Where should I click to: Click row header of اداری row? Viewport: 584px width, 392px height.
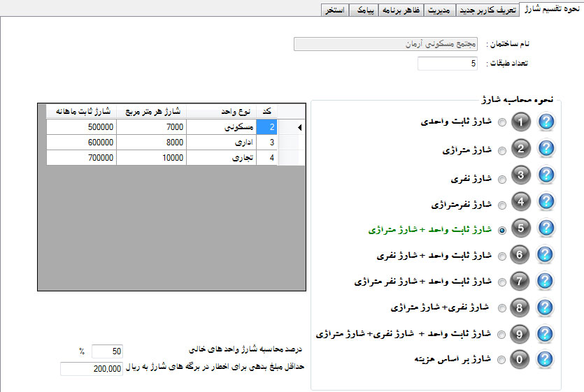click(x=292, y=143)
